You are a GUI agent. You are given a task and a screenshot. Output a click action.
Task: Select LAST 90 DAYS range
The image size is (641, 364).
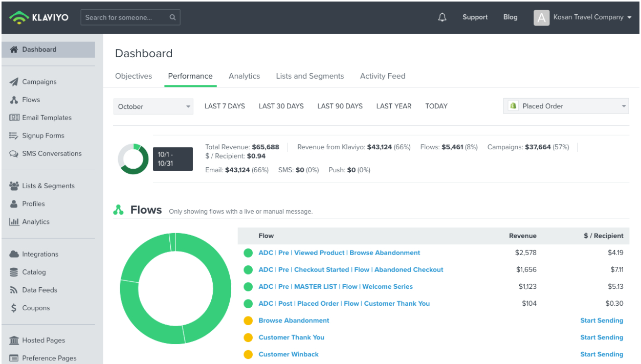pos(340,106)
